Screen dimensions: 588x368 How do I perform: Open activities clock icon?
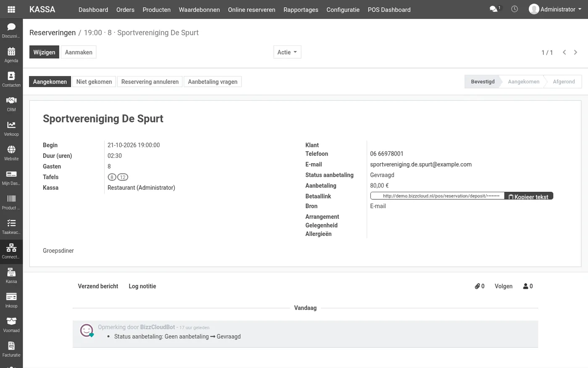pos(514,9)
